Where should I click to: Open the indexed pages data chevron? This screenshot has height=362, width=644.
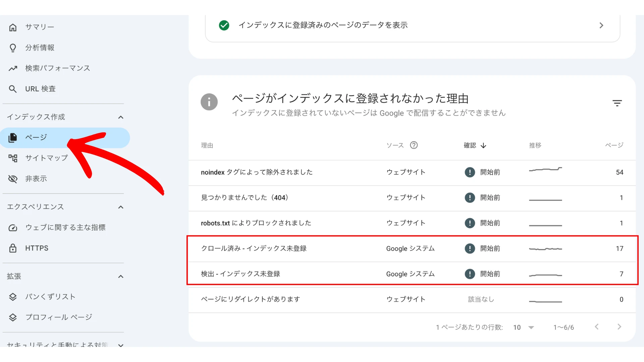(601, 25)
